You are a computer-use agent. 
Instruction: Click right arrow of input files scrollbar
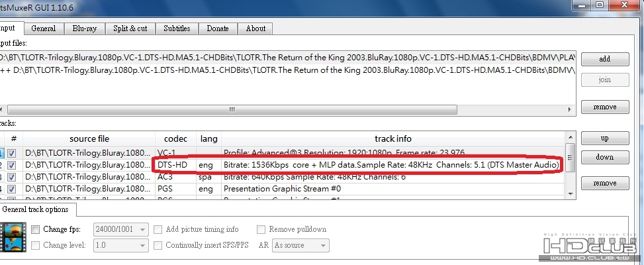[x=570, y=110]
